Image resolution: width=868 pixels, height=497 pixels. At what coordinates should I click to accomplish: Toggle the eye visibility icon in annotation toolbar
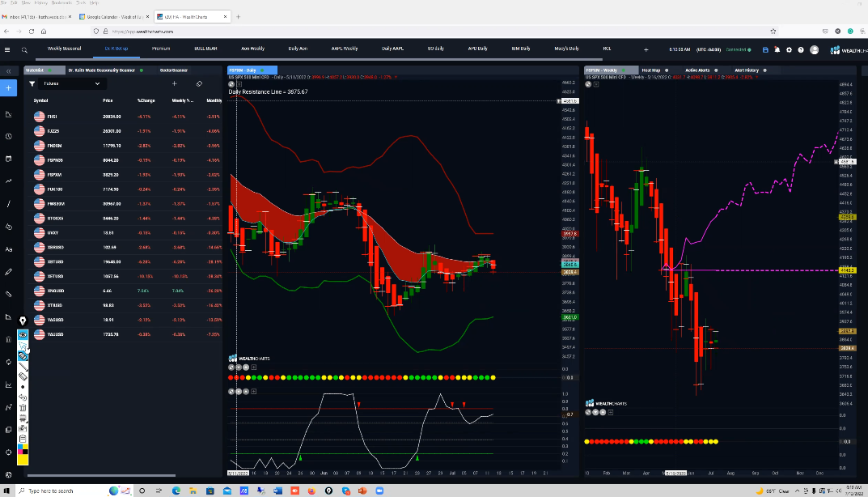tap(23, 334)
